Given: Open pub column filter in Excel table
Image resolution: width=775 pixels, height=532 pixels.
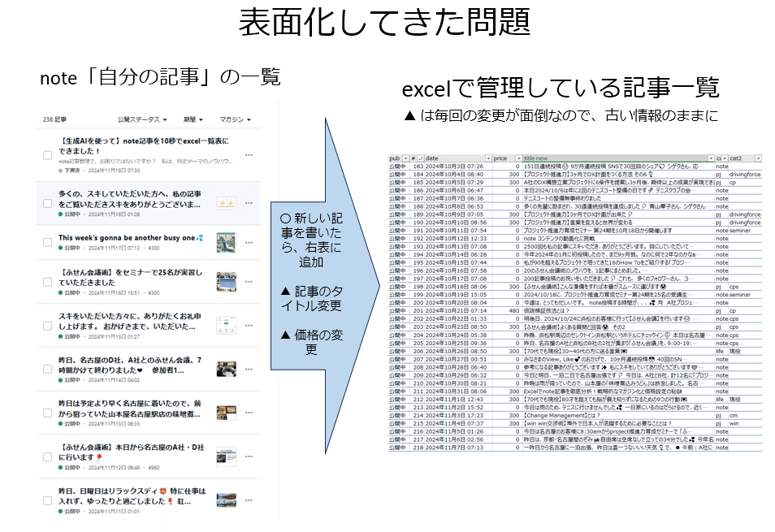Looking at the screenshot, I should [x=406, y=158].
